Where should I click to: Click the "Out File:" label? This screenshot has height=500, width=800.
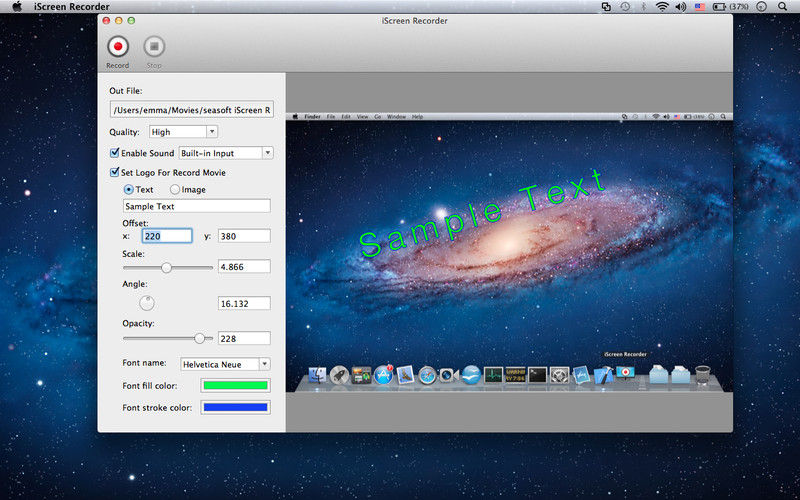pyautogui.click(x=126, y=91)
